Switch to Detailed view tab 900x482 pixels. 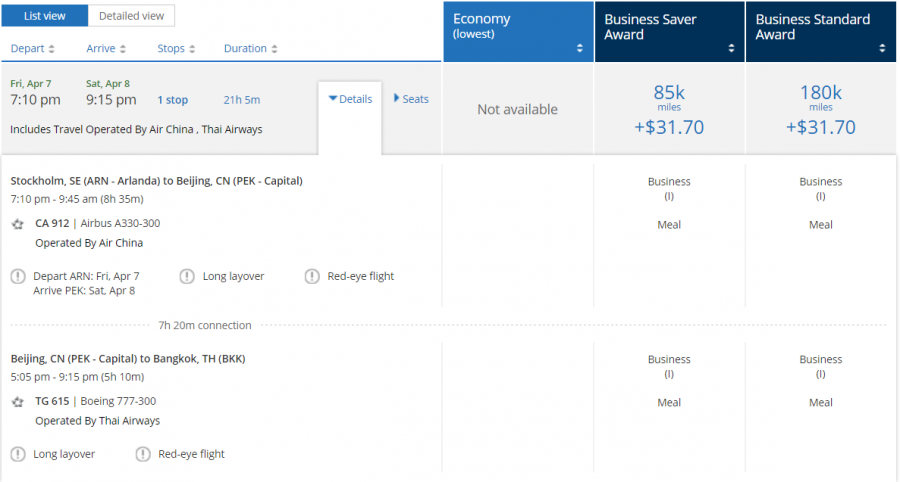pos(131,16)
